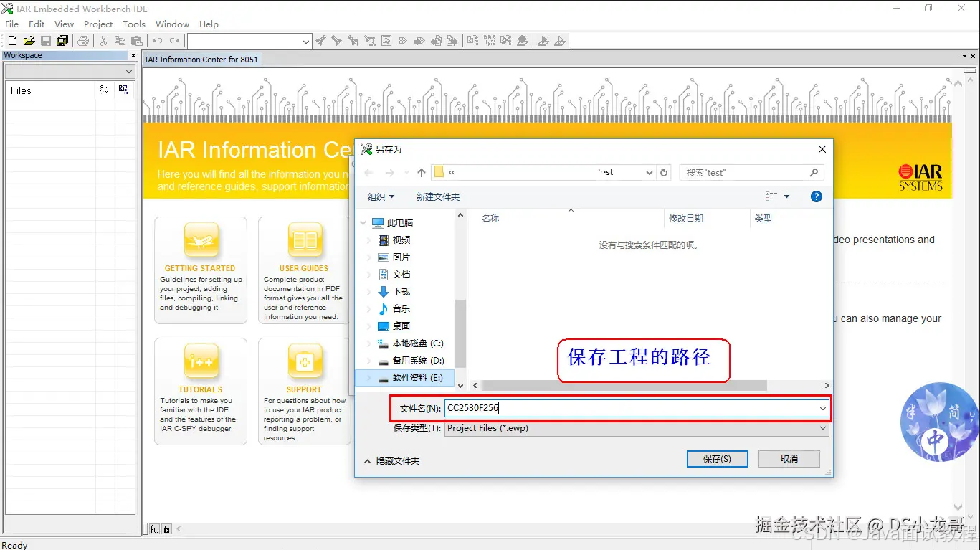Screen dimensions: 980x550
Task: Open the 组织 dropdown menu
Action: coord(381,196)
